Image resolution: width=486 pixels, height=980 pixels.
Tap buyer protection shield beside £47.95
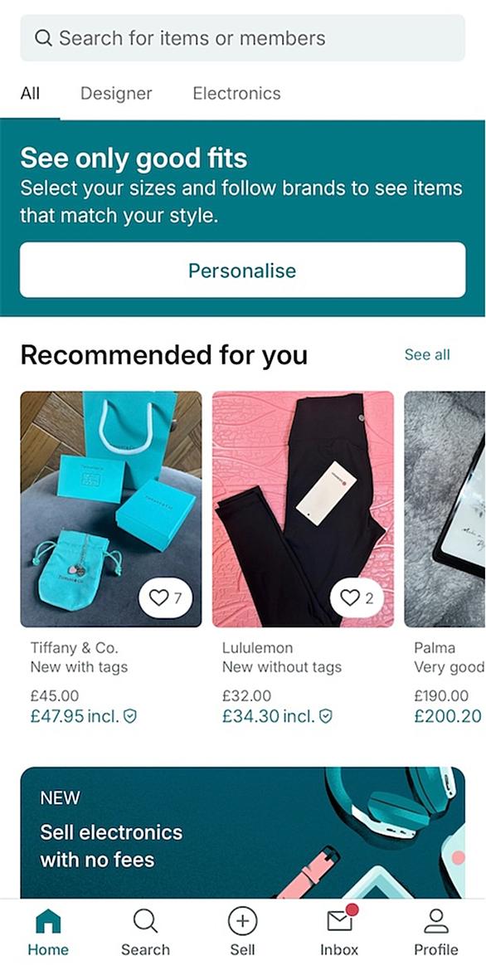pyautogui.click(x=129, y=716)
